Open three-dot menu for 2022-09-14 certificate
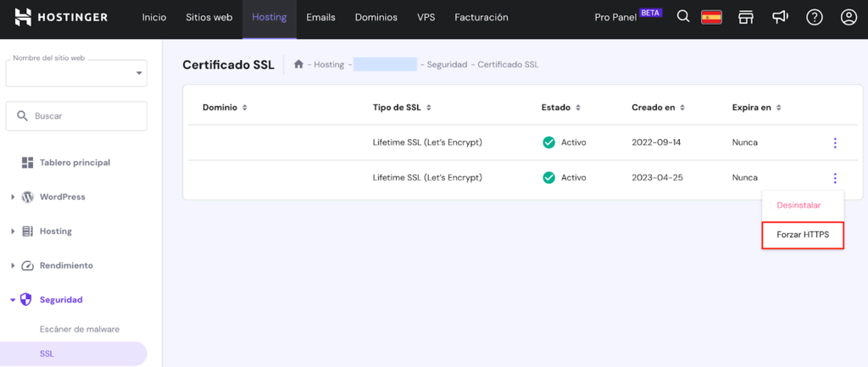The height and width of the screenshot is (367, 868). (x=835, y=142)
